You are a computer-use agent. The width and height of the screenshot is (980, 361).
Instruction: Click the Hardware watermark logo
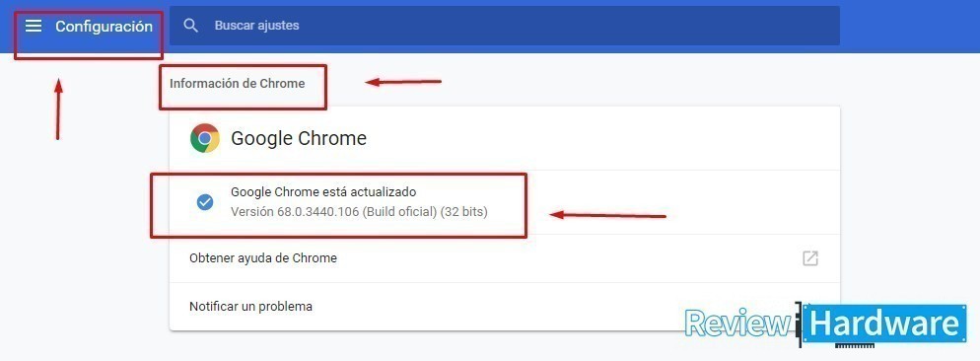pyautogui.click(x=884, y=325)
